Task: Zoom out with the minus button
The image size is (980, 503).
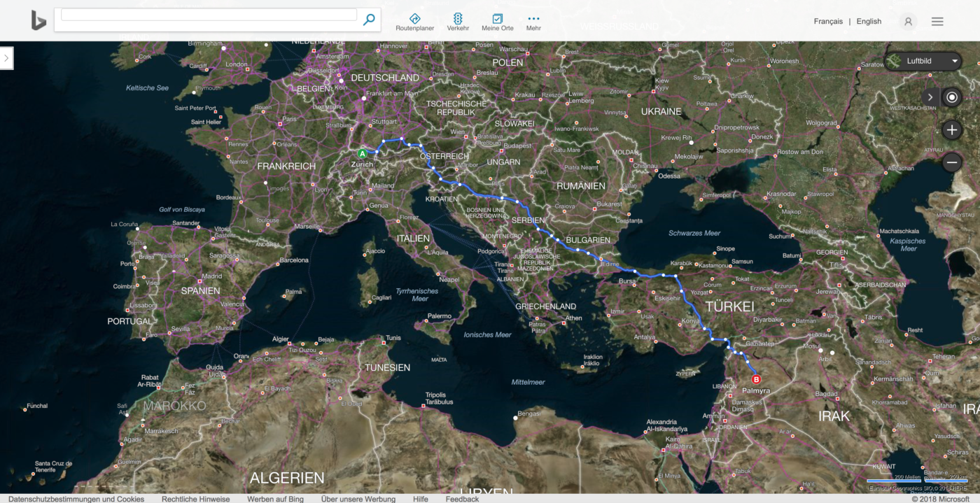Action: coord(951,162)
